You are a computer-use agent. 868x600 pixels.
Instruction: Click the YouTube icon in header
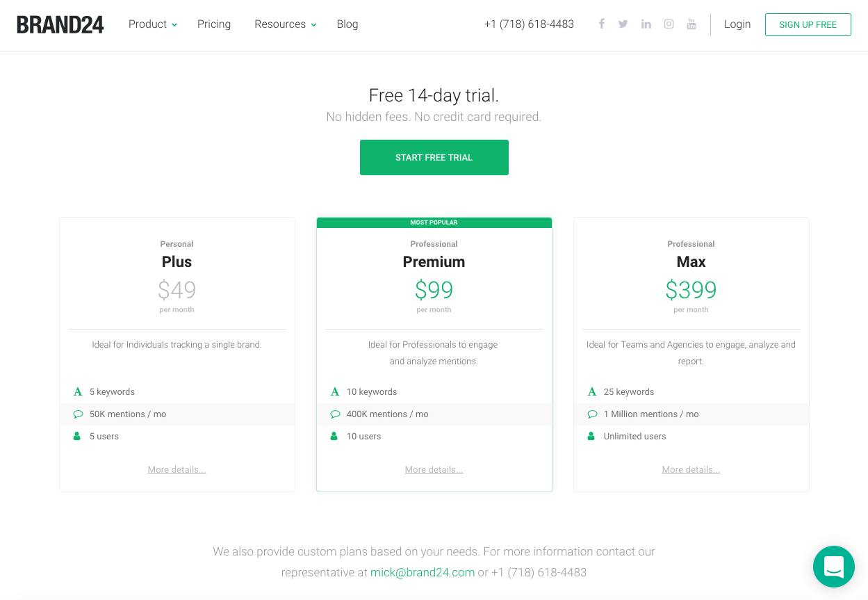pyautogui.click(x=691, y=24)
